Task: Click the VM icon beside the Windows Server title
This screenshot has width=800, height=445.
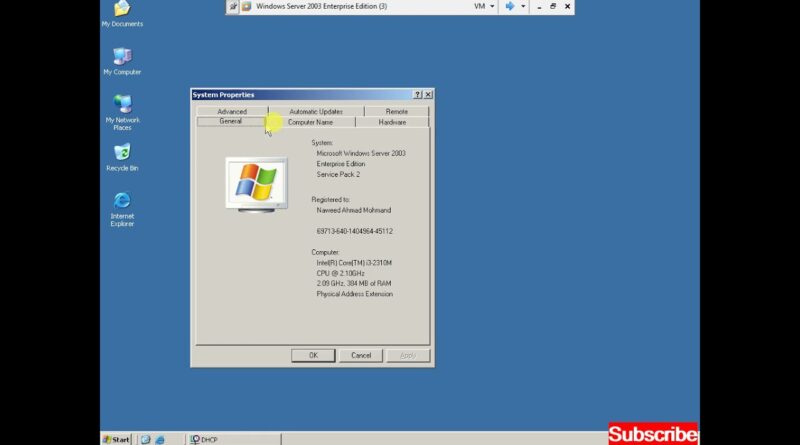Action: tap(246, 7)
